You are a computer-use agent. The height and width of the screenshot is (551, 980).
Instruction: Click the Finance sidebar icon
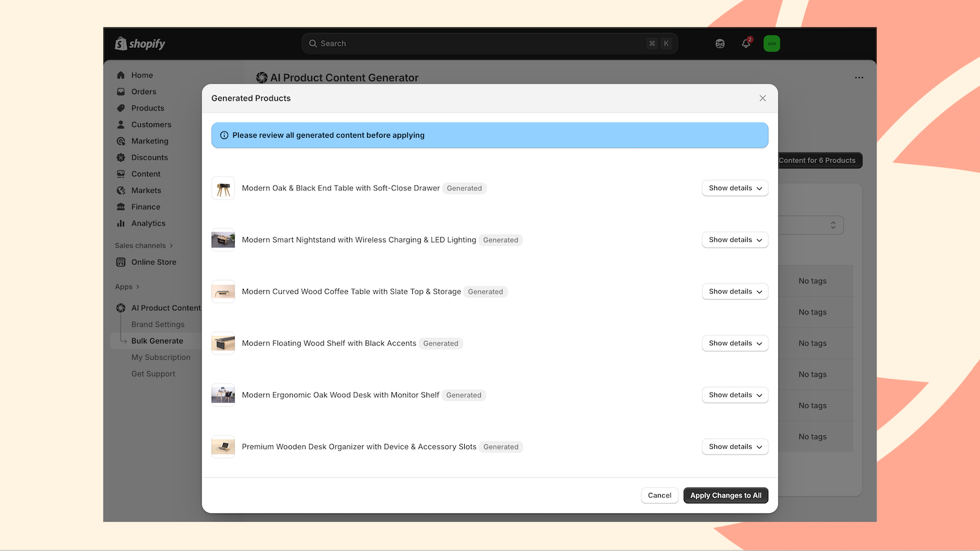point(121,206)
